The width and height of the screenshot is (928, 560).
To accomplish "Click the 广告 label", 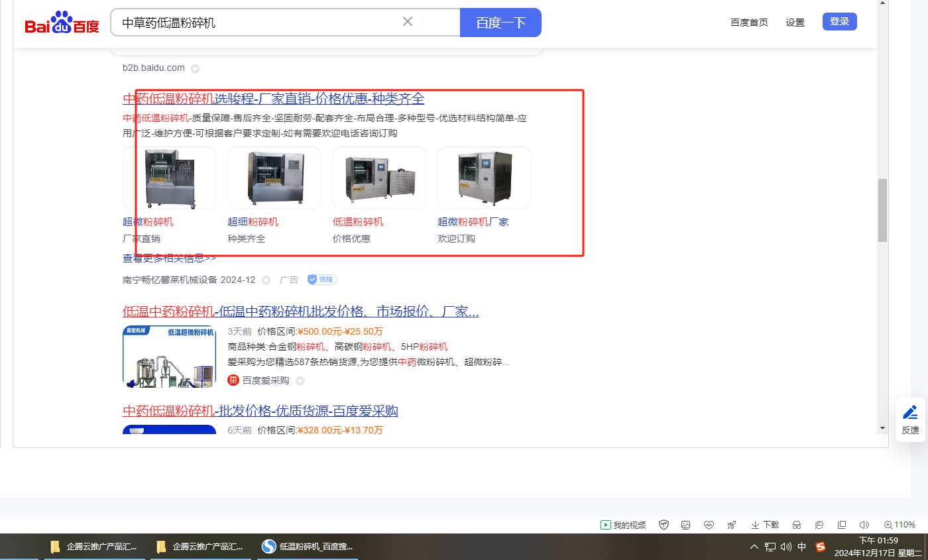I will 289,280.
